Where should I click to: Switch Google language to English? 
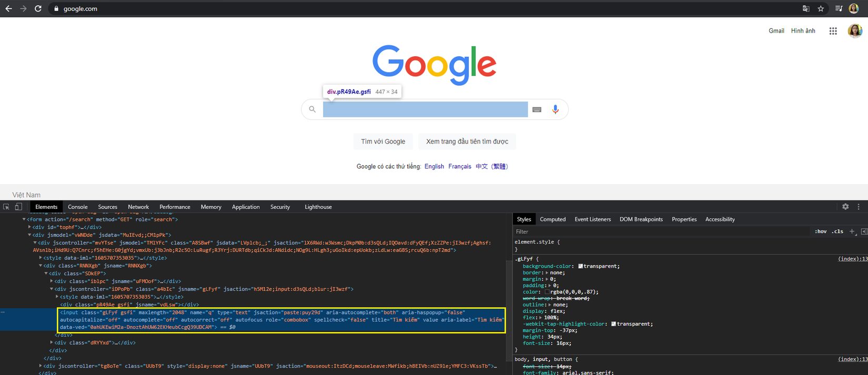434,166
